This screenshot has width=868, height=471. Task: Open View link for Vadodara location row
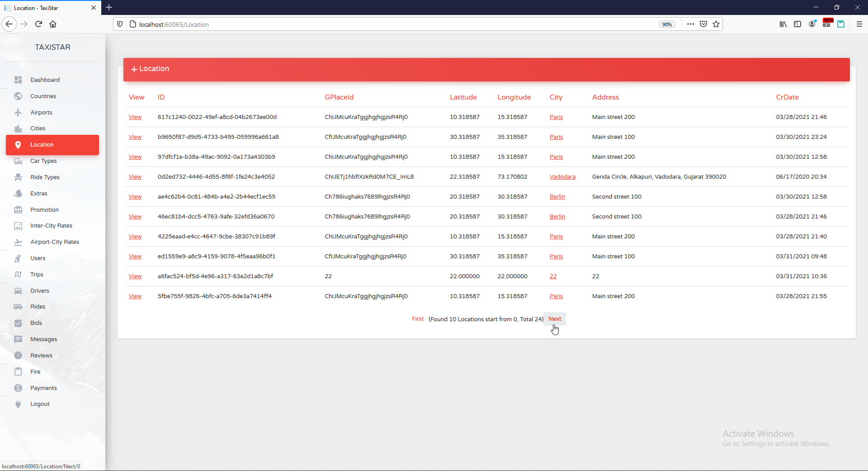click(135, 177)
